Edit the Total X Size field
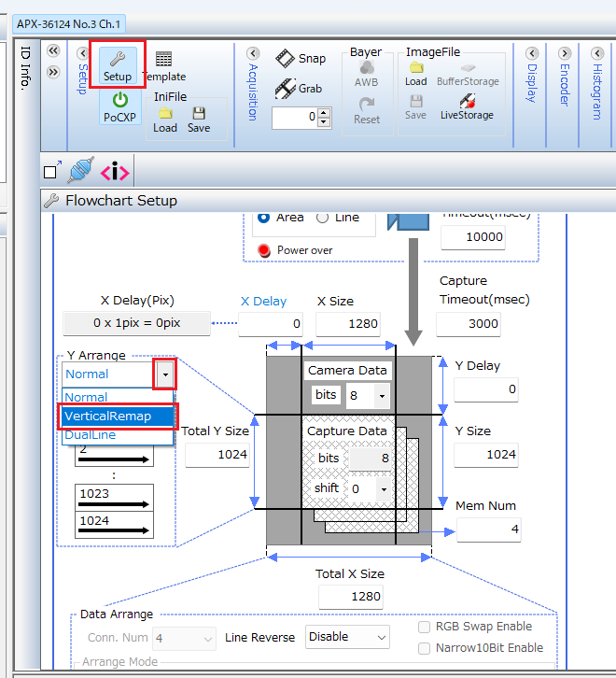616x678 pixels. (351, 597)
